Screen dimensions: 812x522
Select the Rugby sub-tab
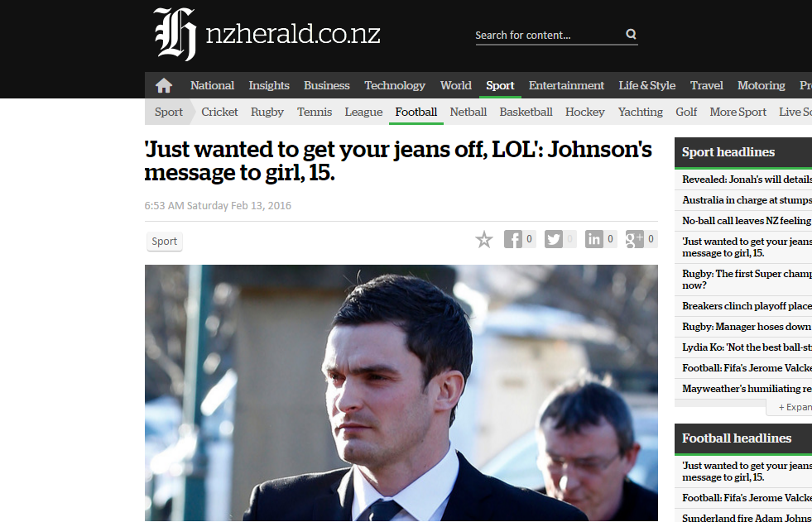pyautogui.click(x=267, y=112)
